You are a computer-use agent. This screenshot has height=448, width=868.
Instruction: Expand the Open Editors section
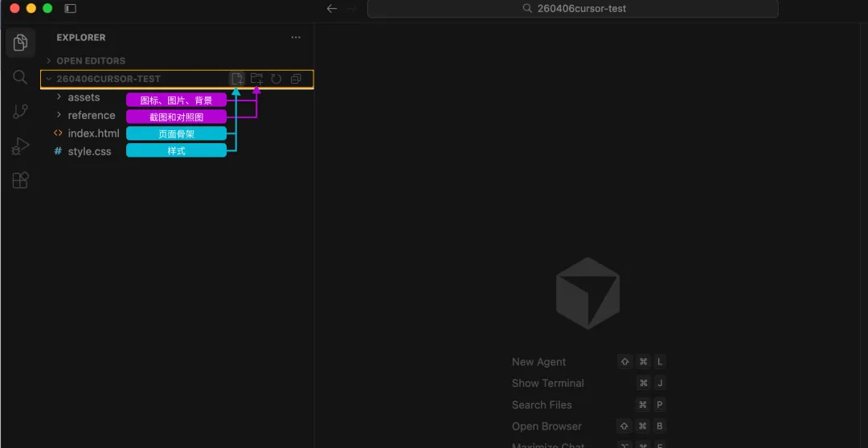90,60
